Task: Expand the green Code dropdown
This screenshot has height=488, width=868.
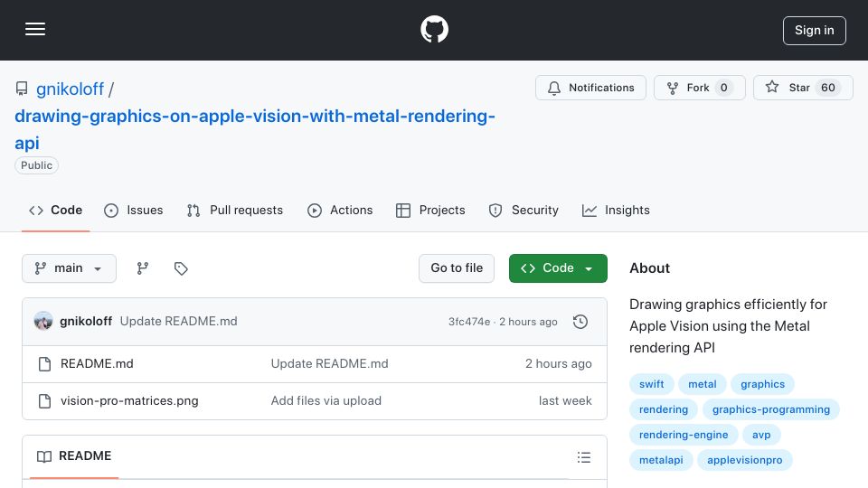Action: (x=558, y=268)
